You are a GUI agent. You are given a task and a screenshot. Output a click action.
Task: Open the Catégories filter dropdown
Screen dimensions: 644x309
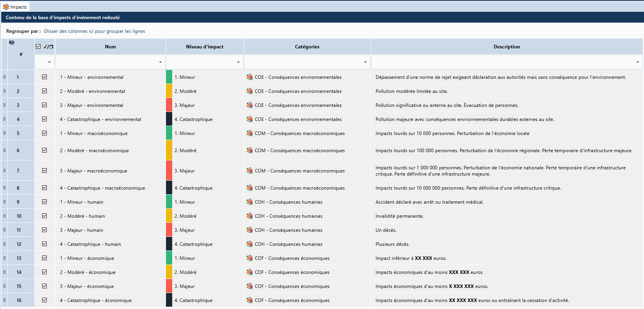[x=365, y=62]
